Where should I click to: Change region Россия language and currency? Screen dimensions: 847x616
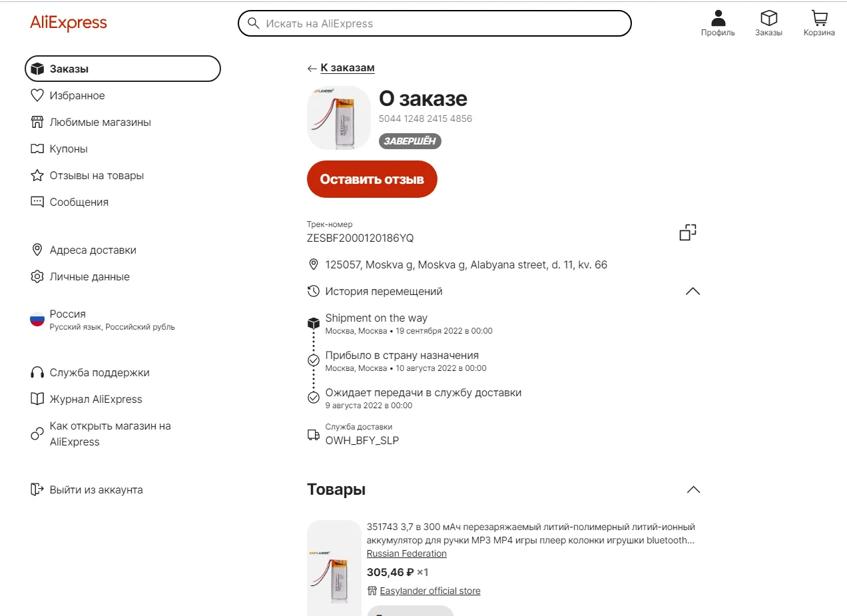point(103,320)
